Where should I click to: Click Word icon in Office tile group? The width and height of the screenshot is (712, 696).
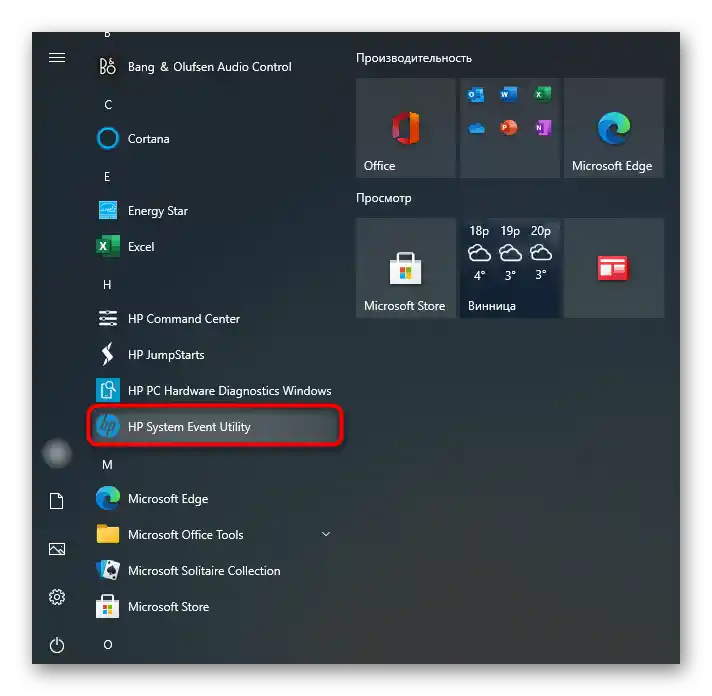(509, 94)
